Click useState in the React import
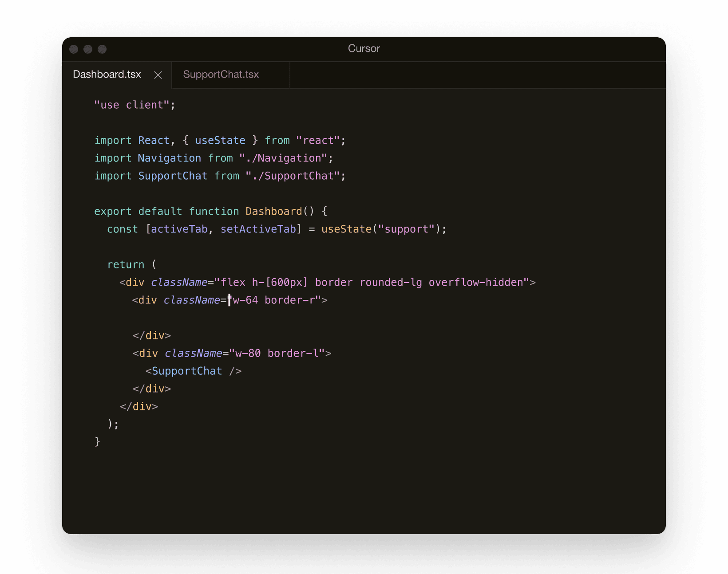 [x=220, y=141]
